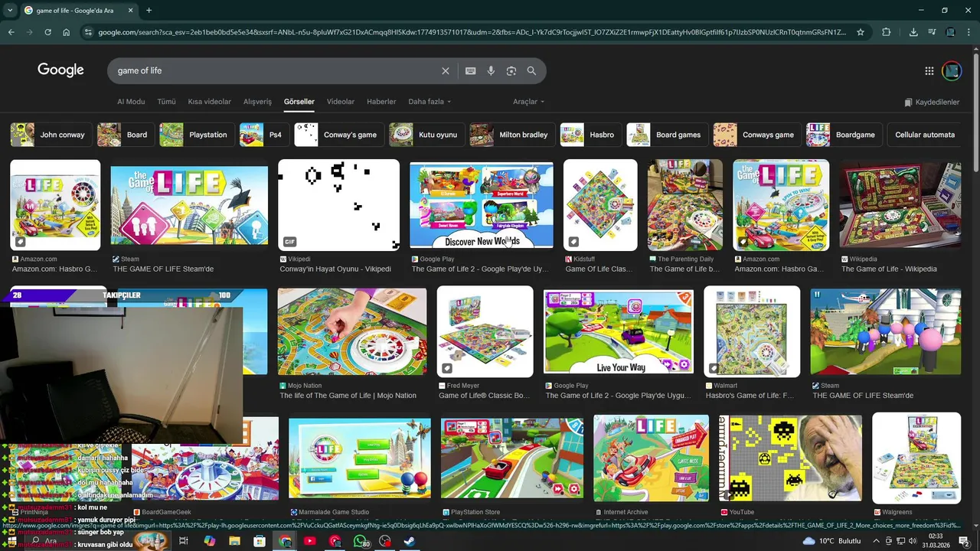Open the 'Discover New Worlds' image result
This screenshot has width=980, height=551.
click(482, 205)
